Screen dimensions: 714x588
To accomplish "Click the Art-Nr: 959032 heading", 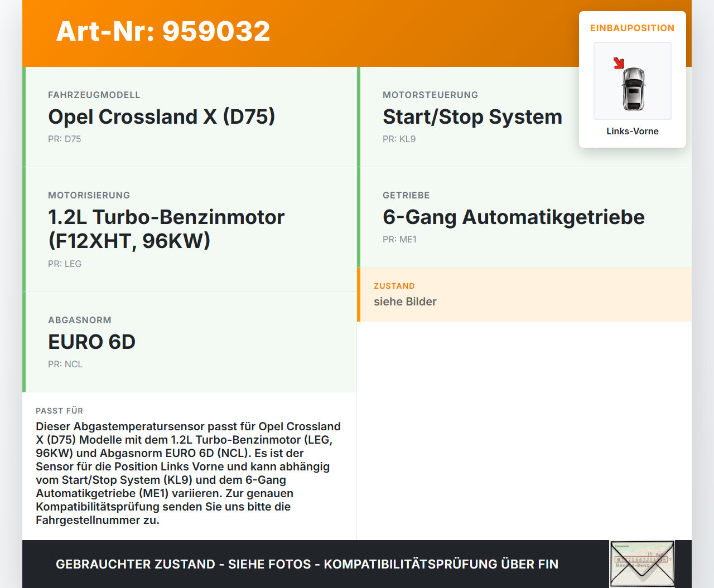I will [163, 31].
